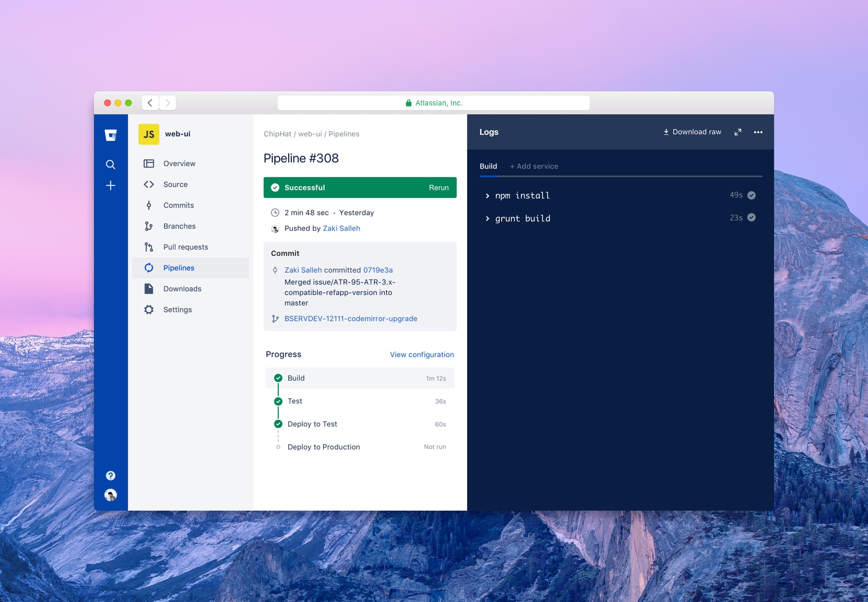The height and width of the screenshot is (602, 868).
Task: Click the Pipelines cycle icon
Action: [149, 268]
